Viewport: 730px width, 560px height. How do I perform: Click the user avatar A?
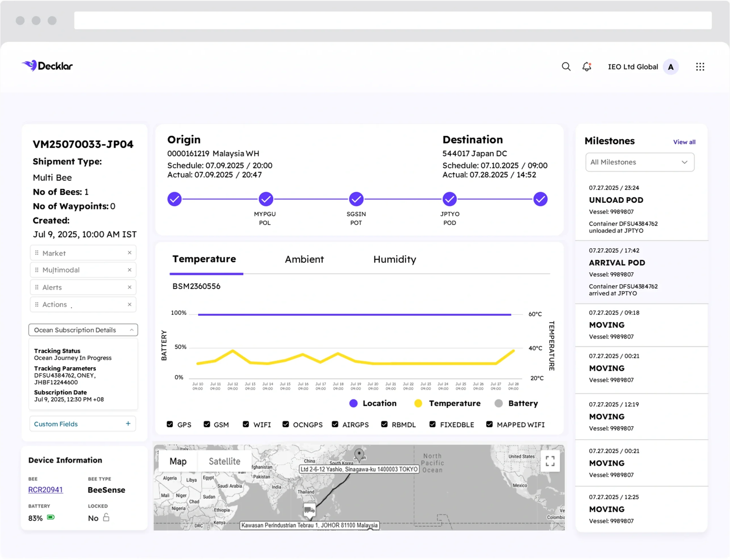(x=670, y=67)
